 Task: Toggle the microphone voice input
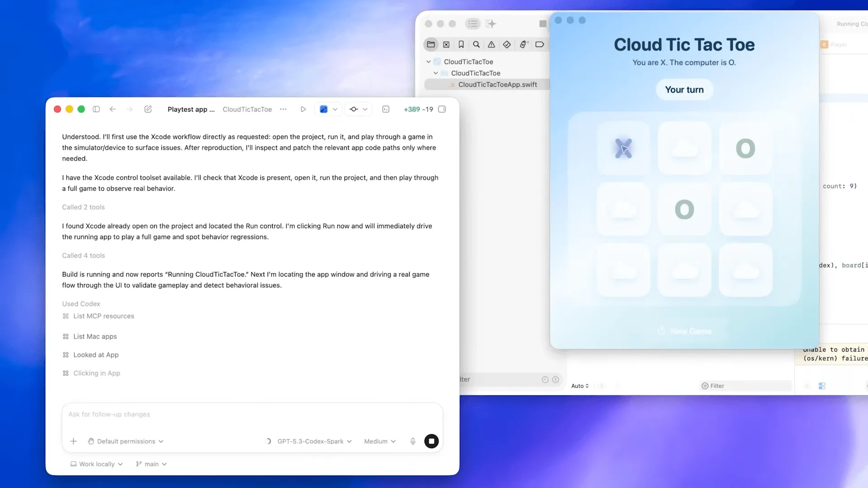(413, 441)
